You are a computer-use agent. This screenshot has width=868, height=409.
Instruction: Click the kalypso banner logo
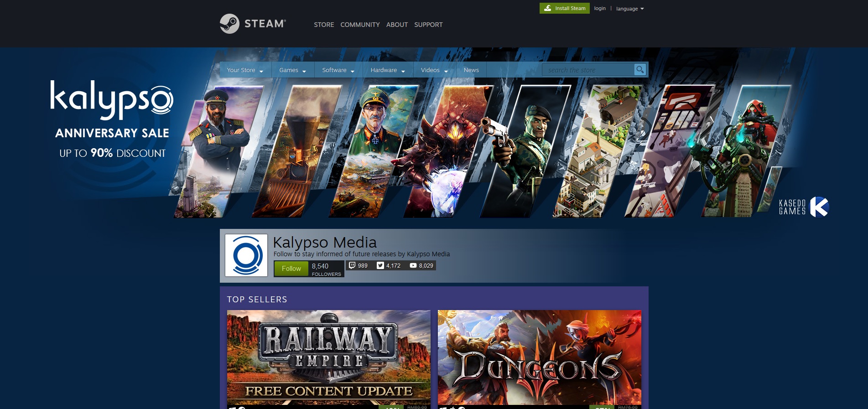112,99
